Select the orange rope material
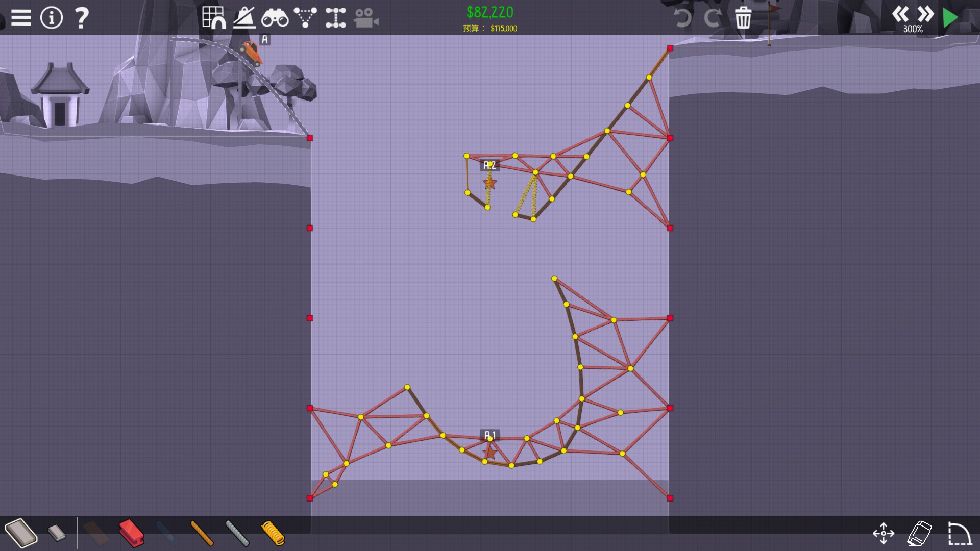 click(202, 533)
